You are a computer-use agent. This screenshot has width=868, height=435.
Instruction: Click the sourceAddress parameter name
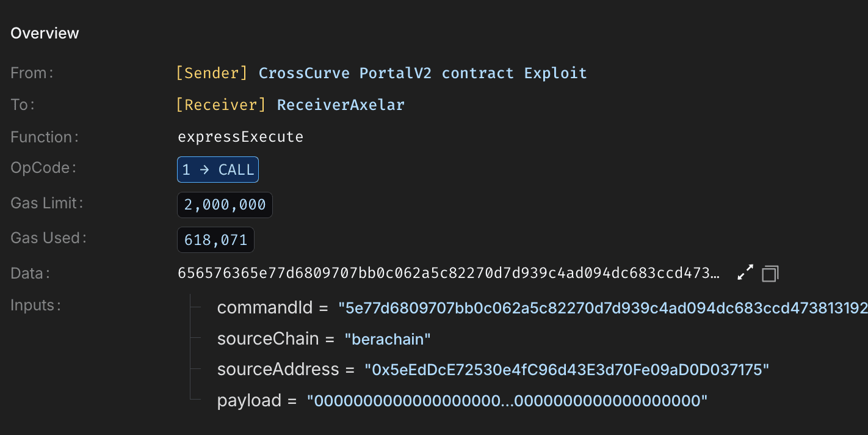[x=278, y=370]
